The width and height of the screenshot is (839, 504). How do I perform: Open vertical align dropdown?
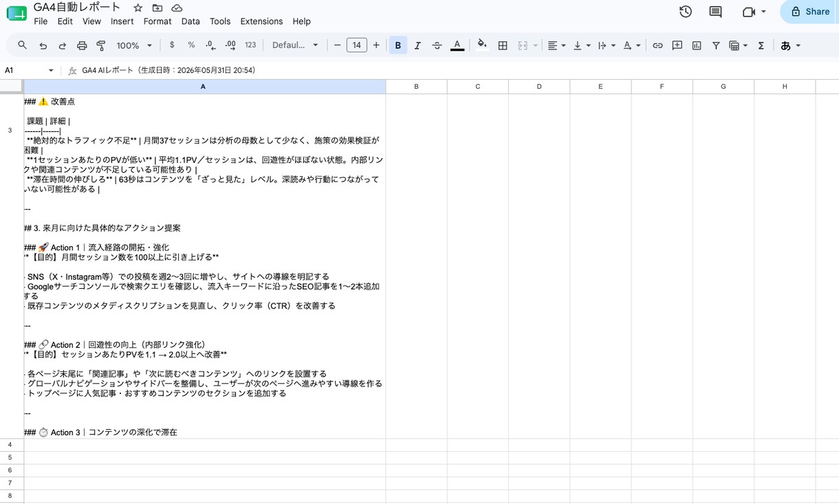click(582, 45)
